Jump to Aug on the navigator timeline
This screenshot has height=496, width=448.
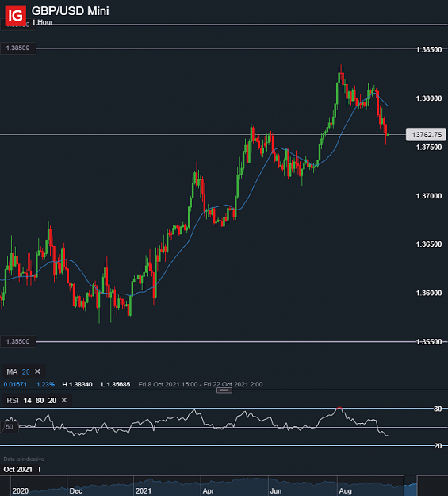click(345, 491)
